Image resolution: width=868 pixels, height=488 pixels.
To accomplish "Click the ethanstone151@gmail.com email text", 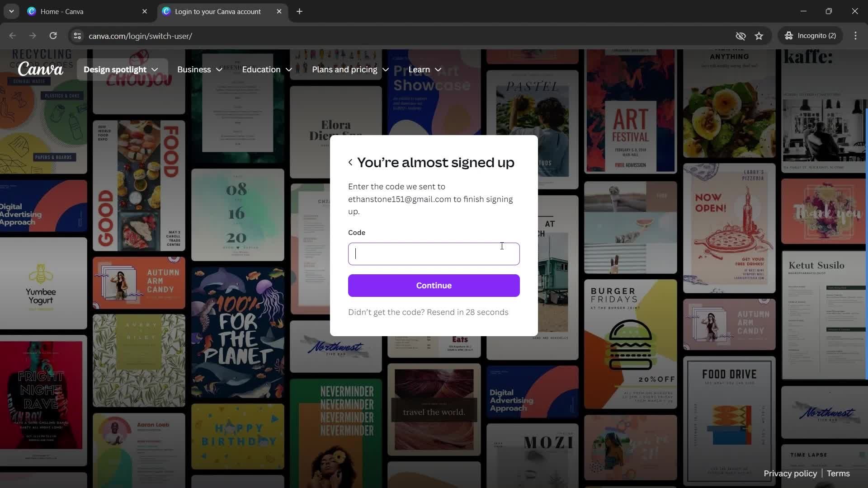I will (x=400, y=199).
